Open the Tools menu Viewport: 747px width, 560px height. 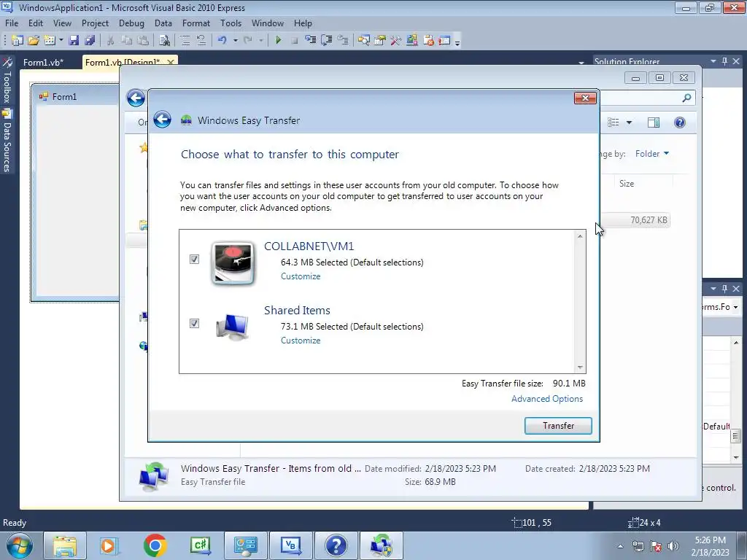coord(231,23)
